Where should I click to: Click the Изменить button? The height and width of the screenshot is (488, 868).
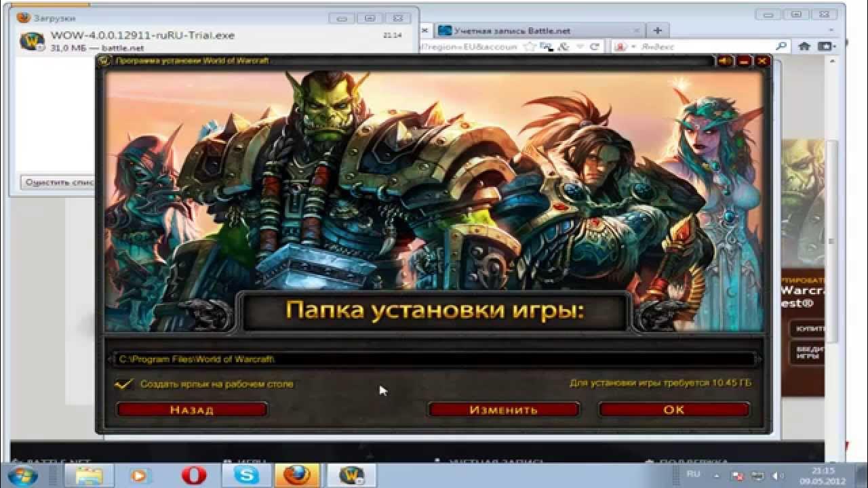[503, 410]
